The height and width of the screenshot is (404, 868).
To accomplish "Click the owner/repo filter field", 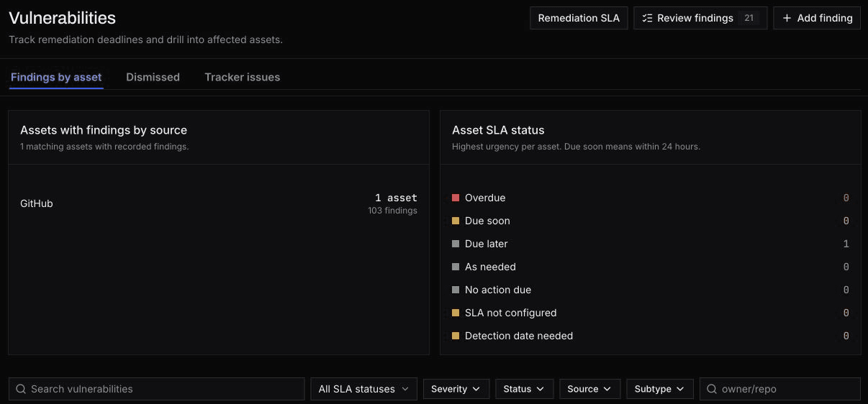I will [780, 389].
